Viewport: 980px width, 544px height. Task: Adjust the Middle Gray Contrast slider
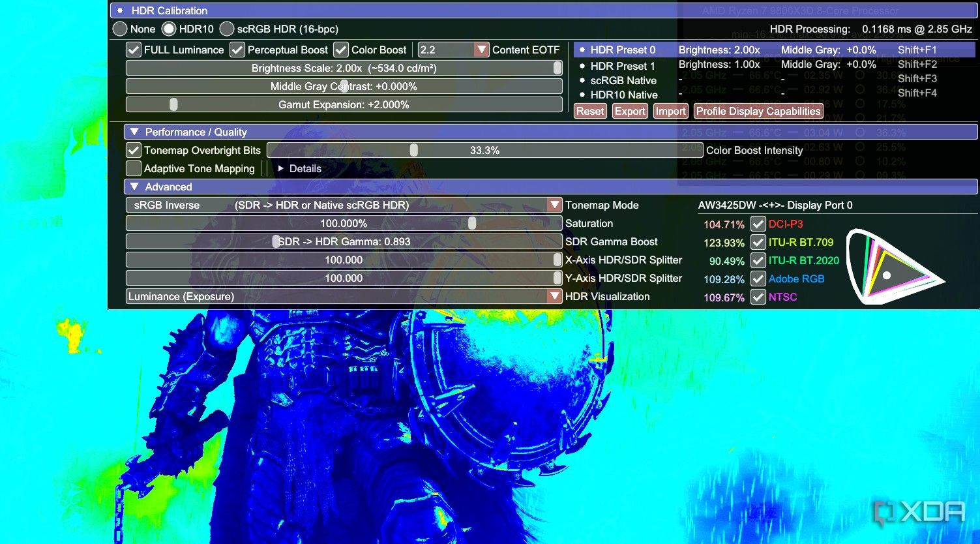coord(344,86)
